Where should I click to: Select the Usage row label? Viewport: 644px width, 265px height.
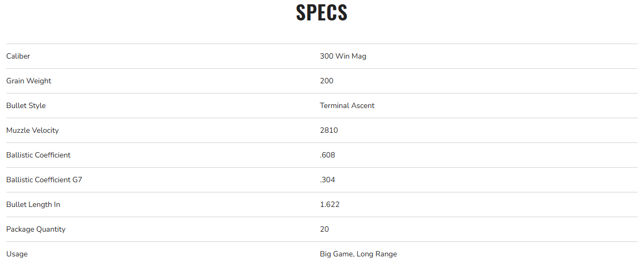17,254
